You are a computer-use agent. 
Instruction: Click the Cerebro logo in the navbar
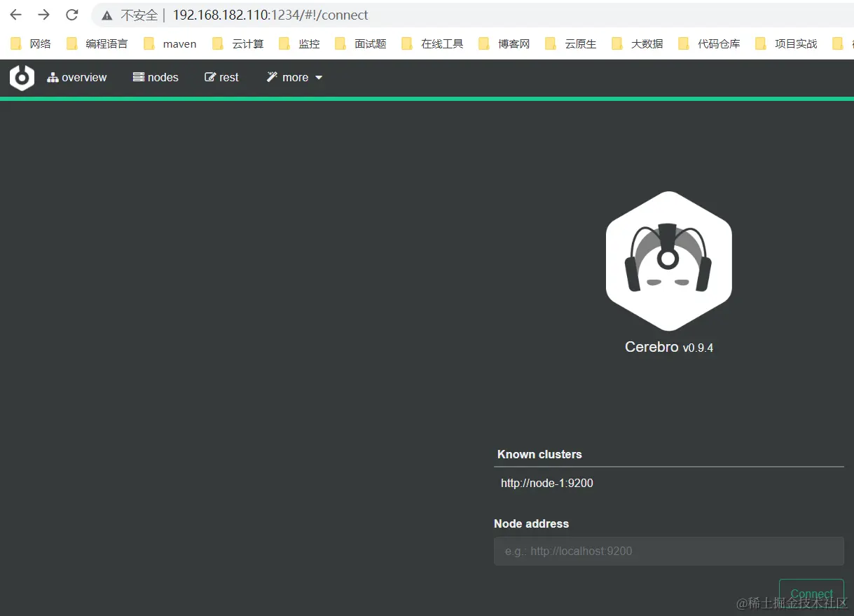22,78
